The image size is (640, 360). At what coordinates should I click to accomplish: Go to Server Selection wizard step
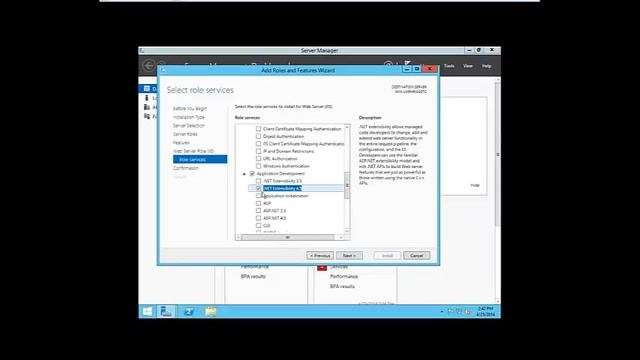click(189, 126)
